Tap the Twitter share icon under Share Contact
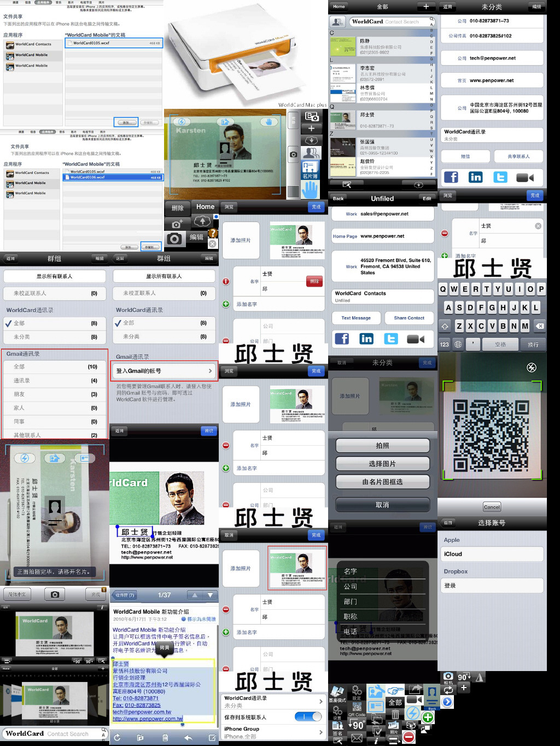This screenshot has height=746, width=560. 391,339
